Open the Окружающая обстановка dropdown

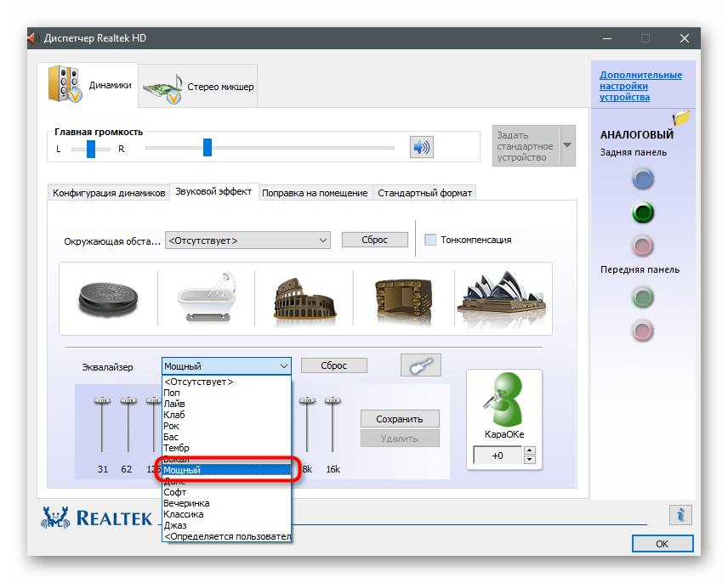247,241
